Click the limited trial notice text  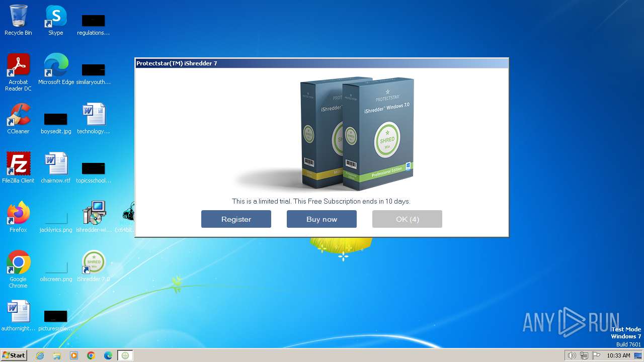pos(321,201)
